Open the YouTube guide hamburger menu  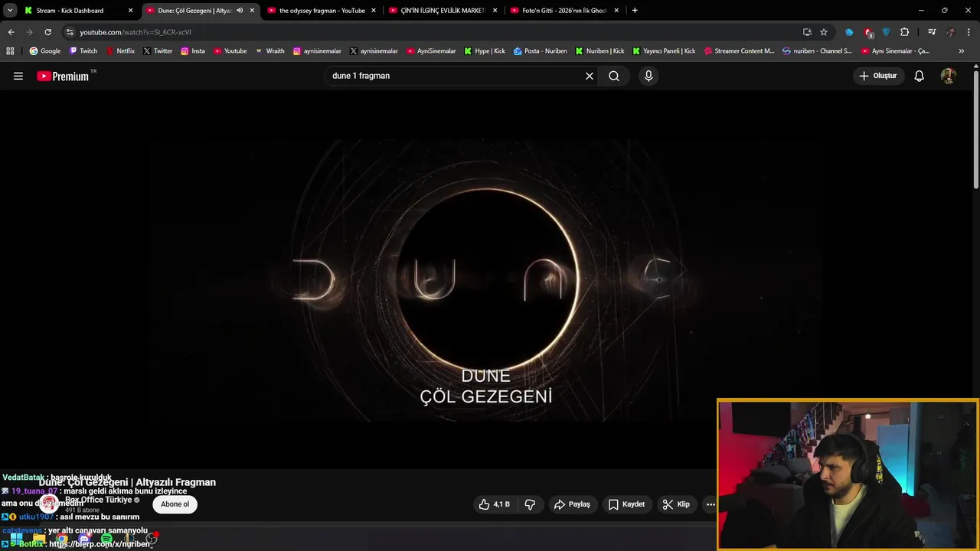click(18, 76)
